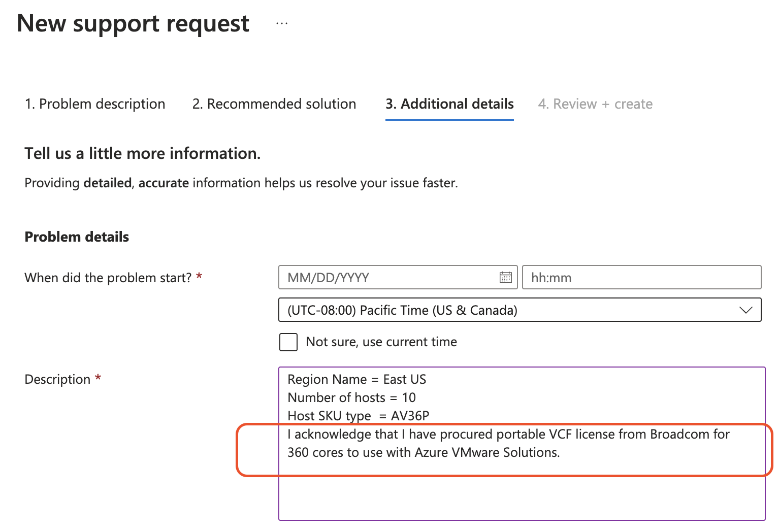Click the 'Number of hosts = 10' line

(x=351, y=397)
